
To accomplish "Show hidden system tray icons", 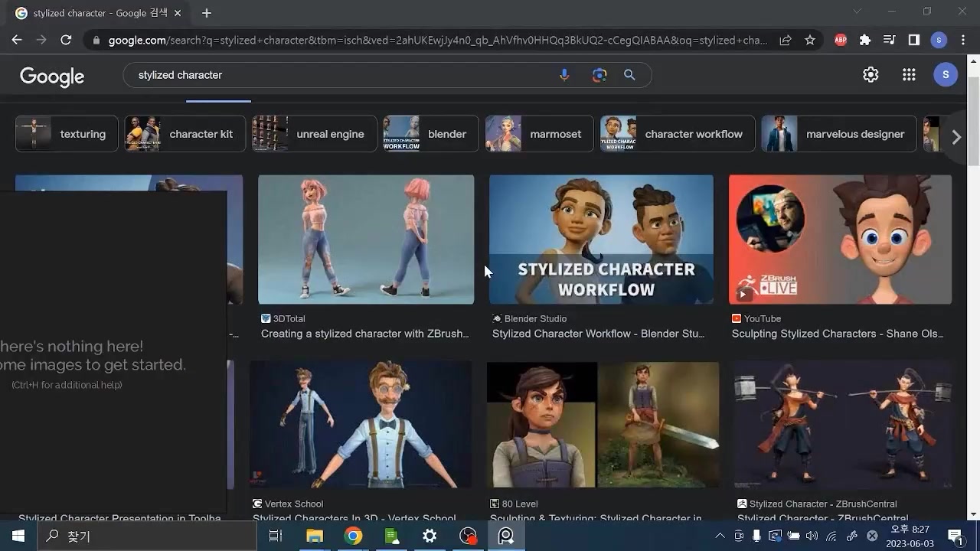I will (720, 536).
